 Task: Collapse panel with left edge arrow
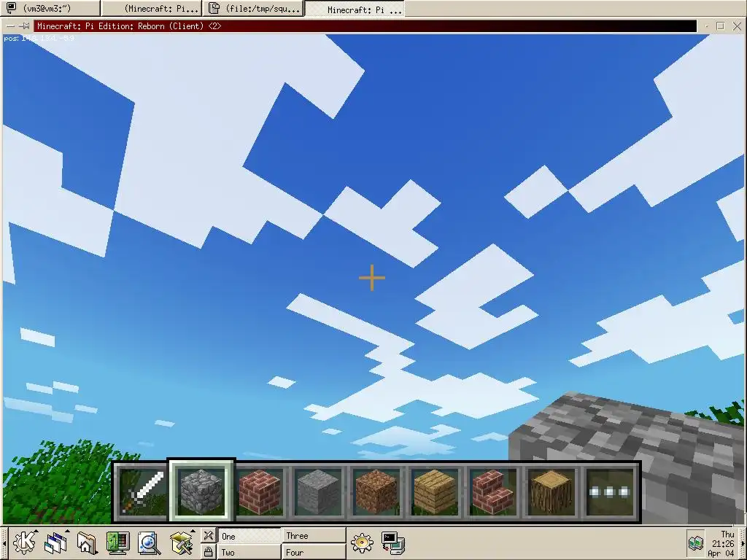(4, 543)
